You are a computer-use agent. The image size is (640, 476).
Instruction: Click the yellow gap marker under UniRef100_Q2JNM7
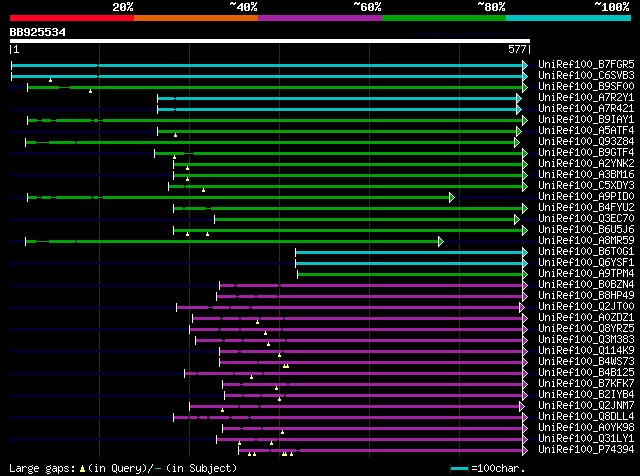[222, 410]
